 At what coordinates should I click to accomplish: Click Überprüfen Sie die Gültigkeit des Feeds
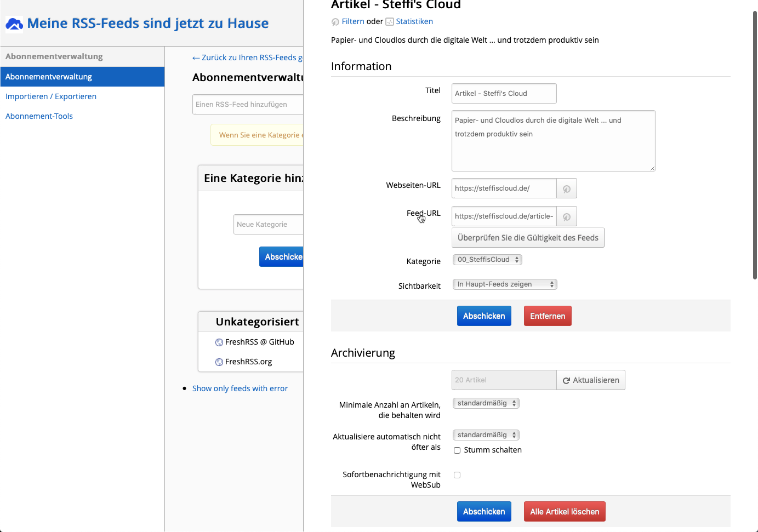click(528, 238)
